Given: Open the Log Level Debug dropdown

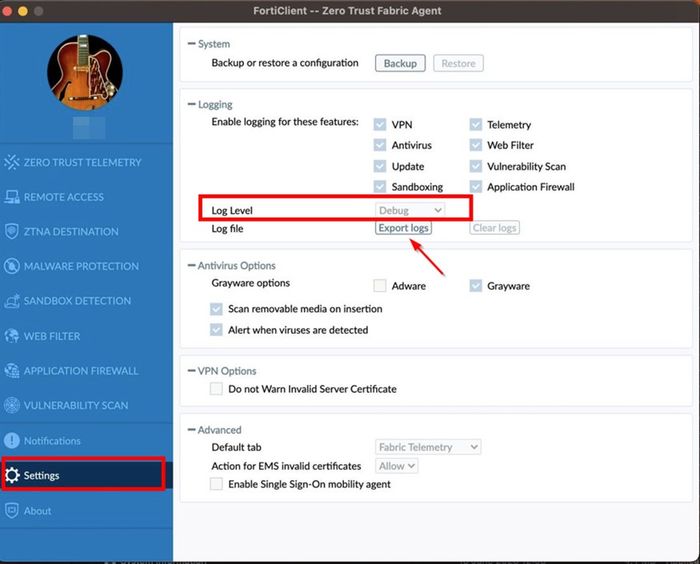Looking at the screenshot, I should (x=410, y=210).
